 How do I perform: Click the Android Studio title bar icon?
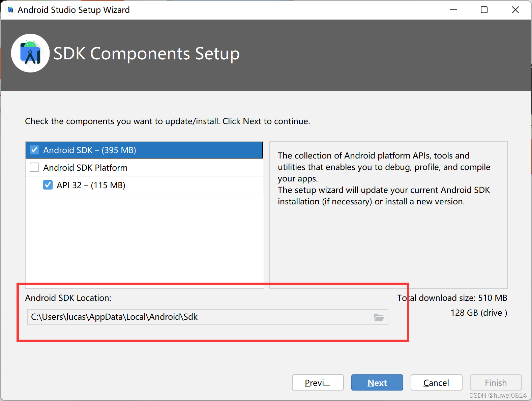tap(10, 10)
